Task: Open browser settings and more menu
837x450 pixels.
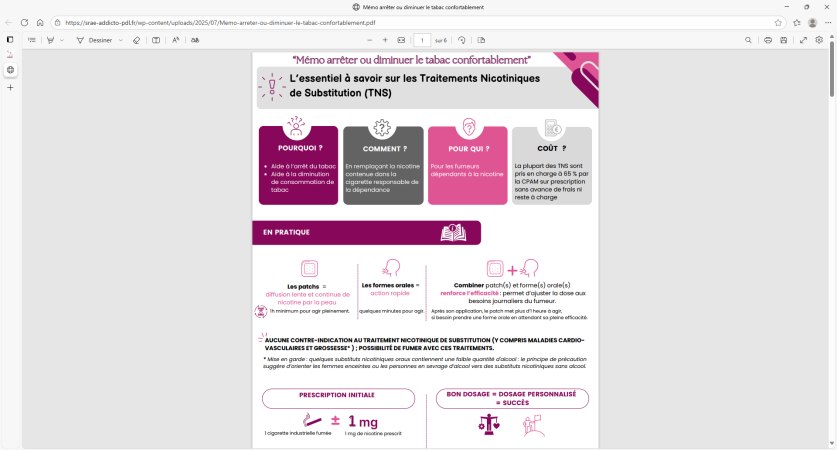Action: click(x=828, y=22)
